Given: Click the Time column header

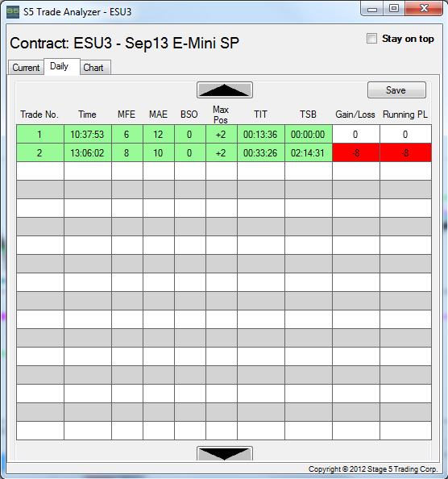Looking at the screenshot, I should pyautogui.click(x=87, y=115).
